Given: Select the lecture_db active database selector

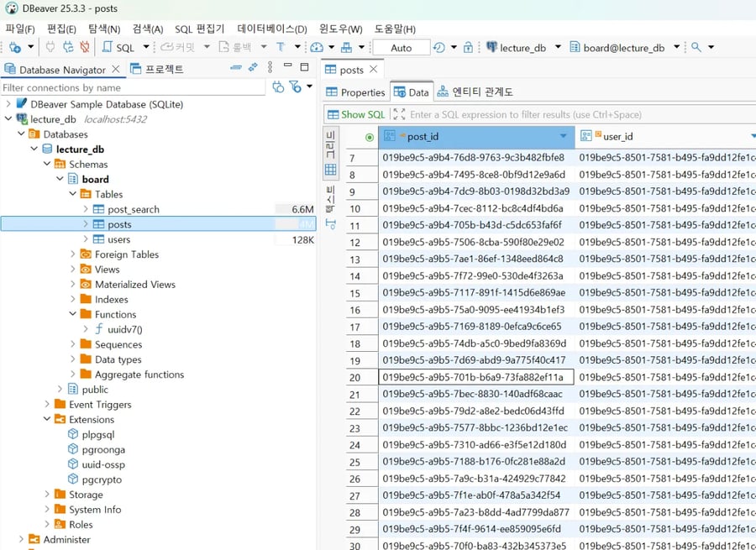Looking at the screenshot, I should (522, 48).
